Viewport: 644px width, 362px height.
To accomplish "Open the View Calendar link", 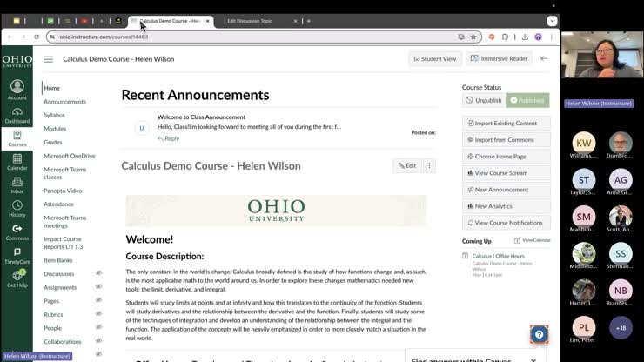I will 533,240.
